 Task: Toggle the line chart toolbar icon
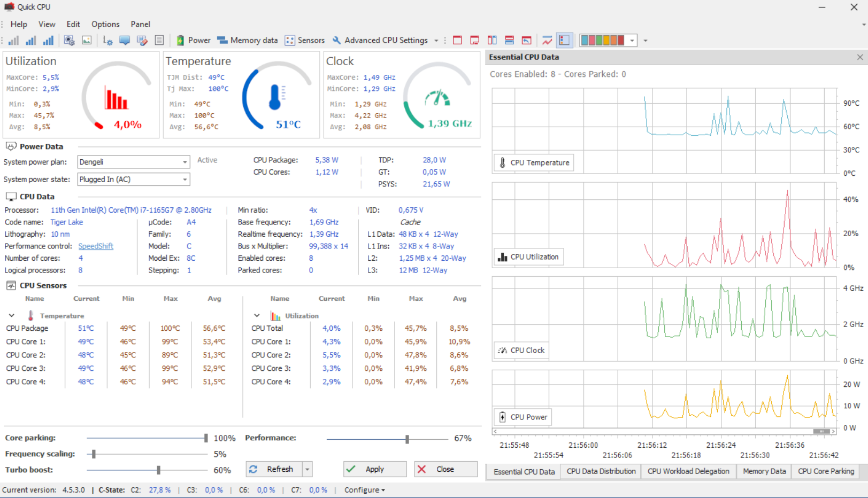[547, 41]
